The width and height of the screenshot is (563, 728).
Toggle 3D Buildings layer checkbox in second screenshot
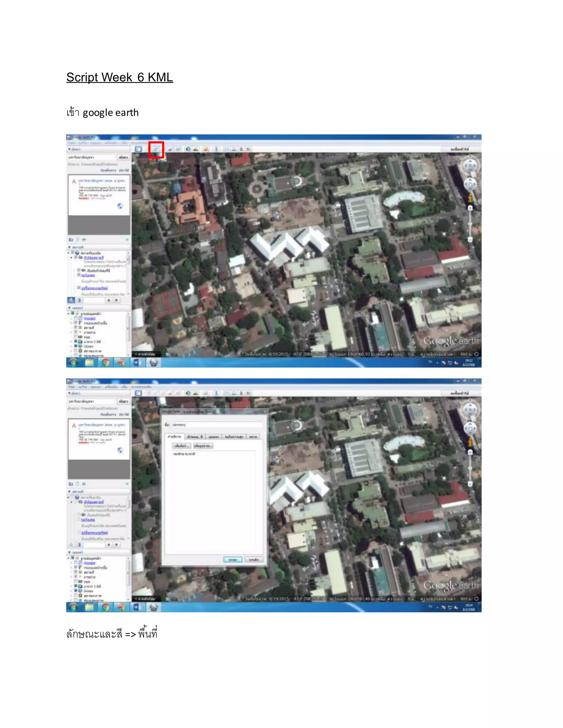tap(76, 586)
